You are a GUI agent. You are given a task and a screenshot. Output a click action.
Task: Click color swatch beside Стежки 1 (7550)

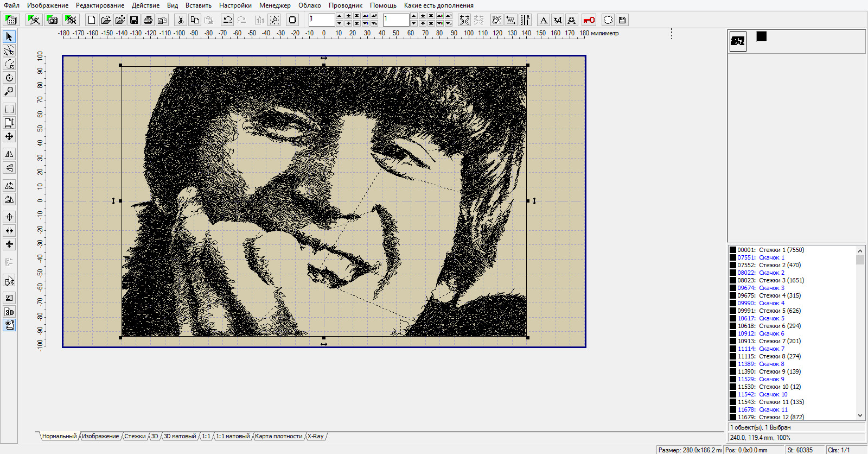[733, 250]
